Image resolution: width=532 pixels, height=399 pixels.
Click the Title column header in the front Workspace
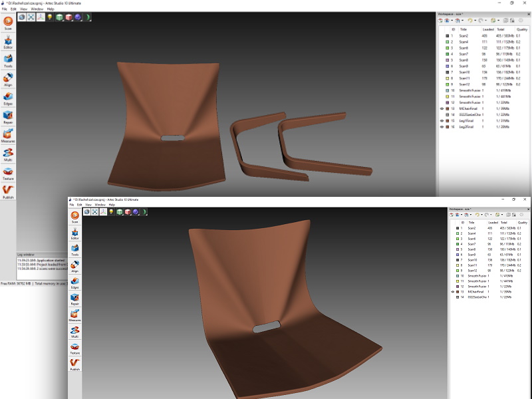pos(471,223)
